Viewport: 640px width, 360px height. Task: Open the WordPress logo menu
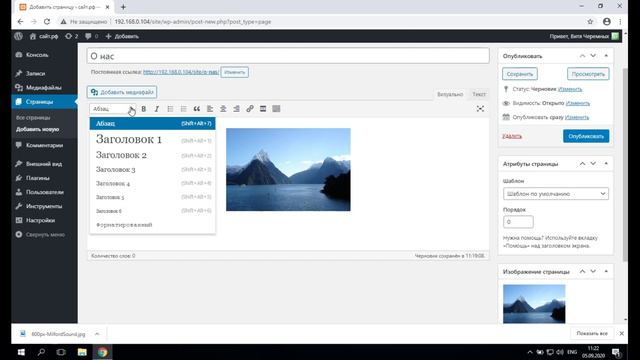(18, 36)
